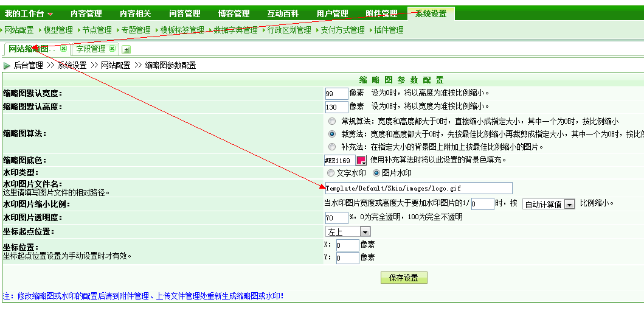
Task: Close the 网站缩略图 tab via its X icon
Action: (63, 49)
